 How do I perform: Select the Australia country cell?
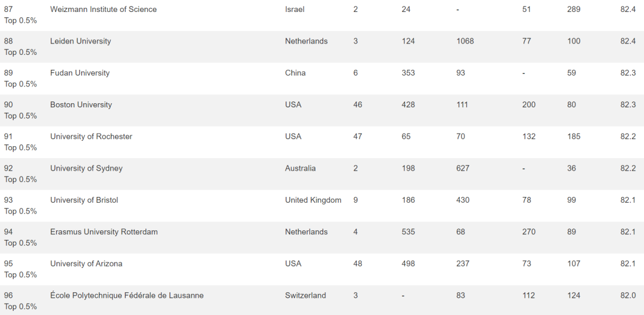pos(300,168)
